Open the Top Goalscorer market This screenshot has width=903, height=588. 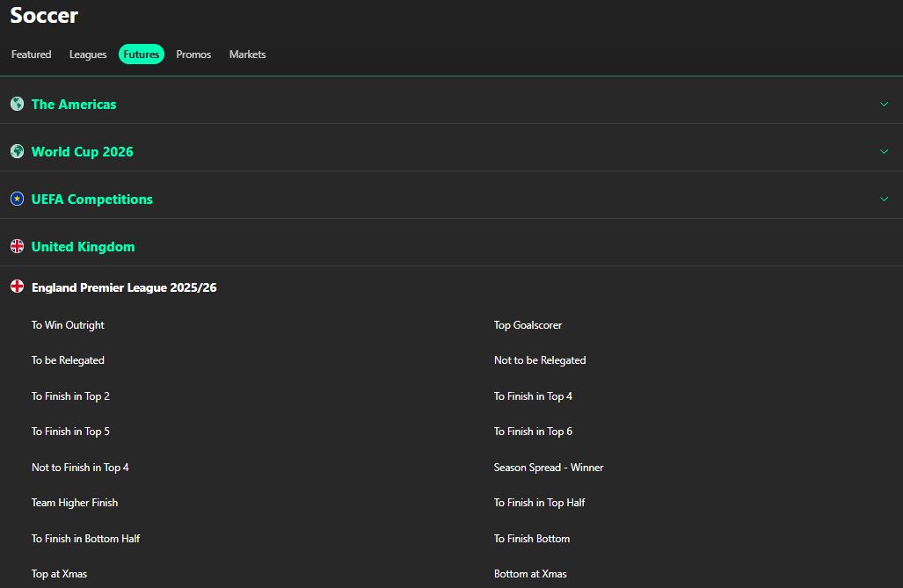click(x=528, y=324)
